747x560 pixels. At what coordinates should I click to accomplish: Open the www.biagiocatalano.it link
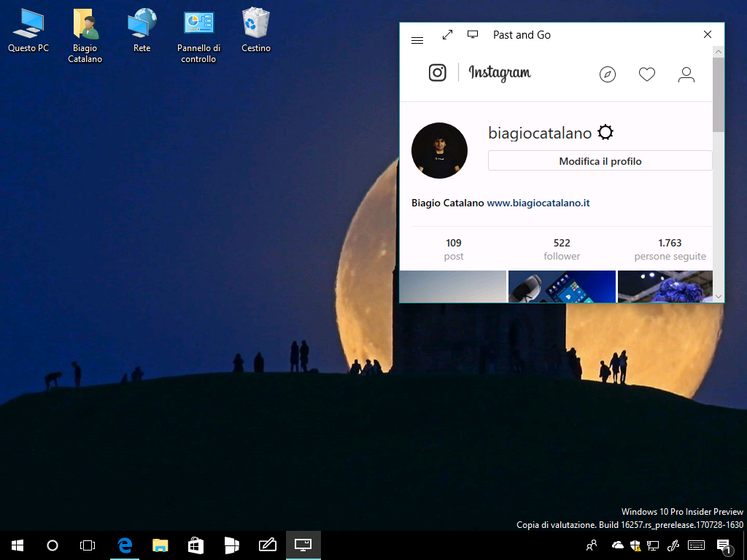pos(538,203)
